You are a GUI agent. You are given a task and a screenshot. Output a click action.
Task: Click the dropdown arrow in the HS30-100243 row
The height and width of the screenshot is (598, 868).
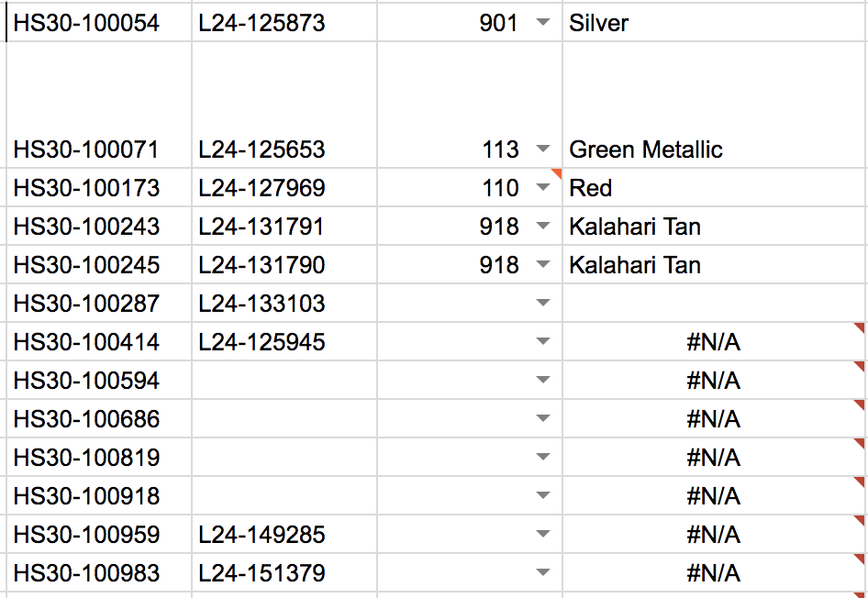543,227
